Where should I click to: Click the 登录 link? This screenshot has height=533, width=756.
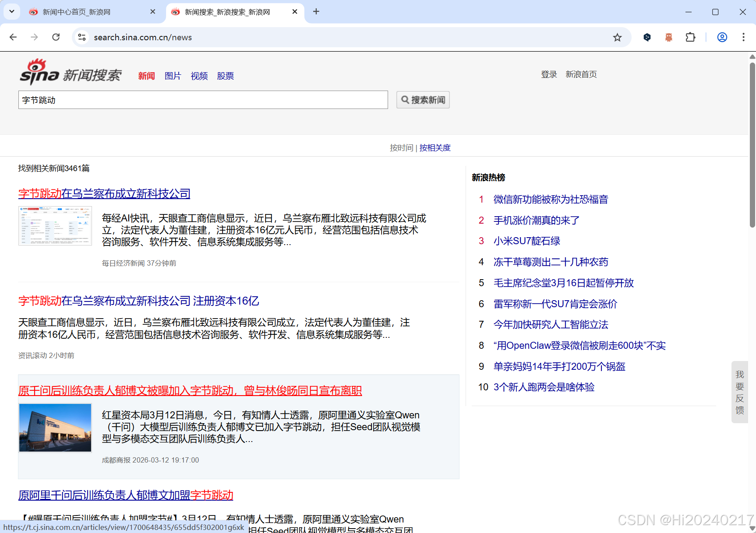point(549,74)
